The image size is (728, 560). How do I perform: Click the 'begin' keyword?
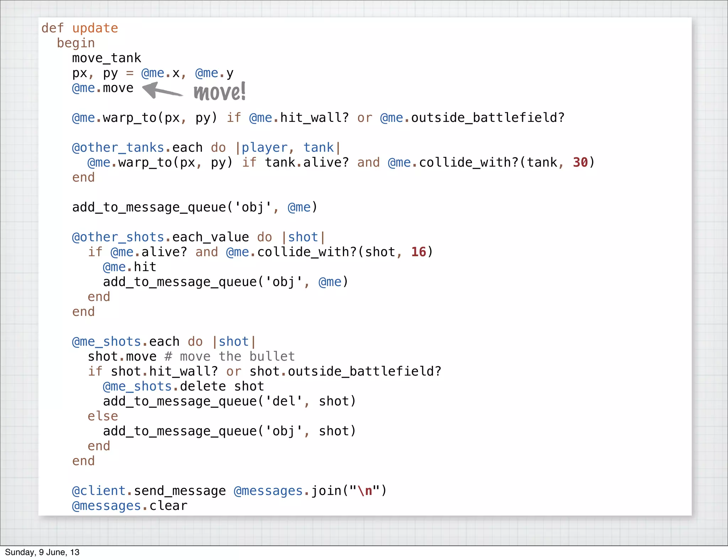point(76,43)
